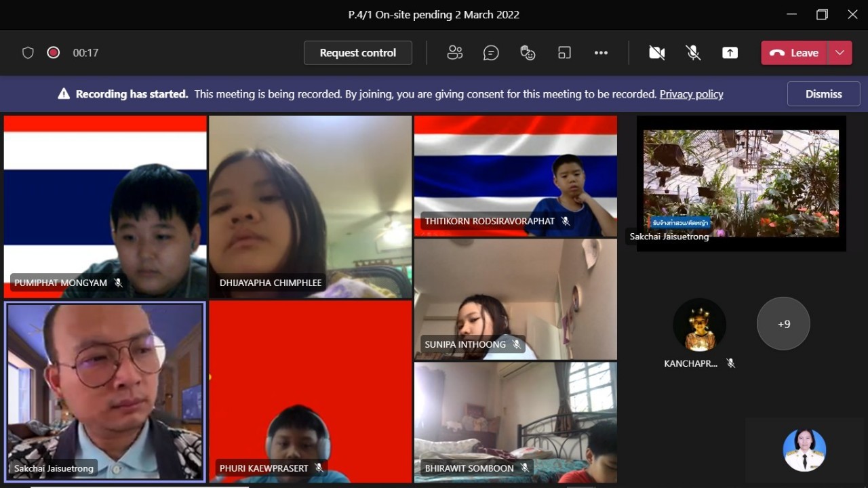868x488 pixels.
Task: Select the shared garden screen thumbnail
Action: tap(741, 183)
